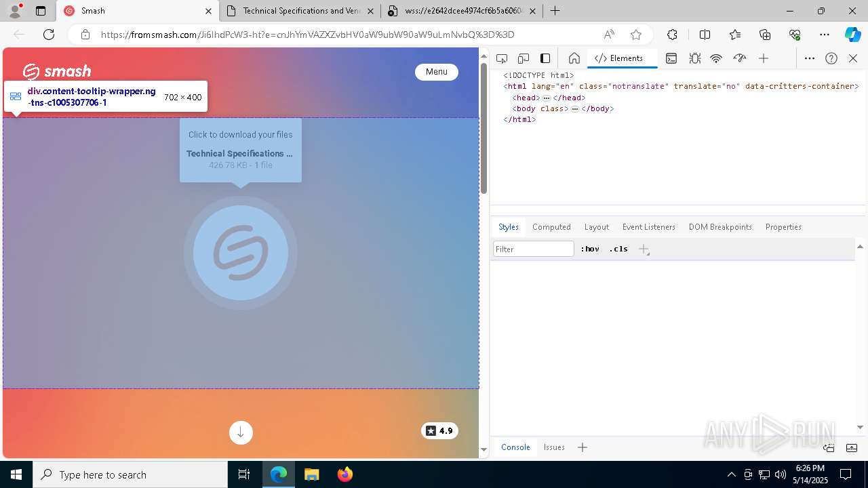Open Collections icon
This screenshot has width=868, height=488.
(765, 35)
